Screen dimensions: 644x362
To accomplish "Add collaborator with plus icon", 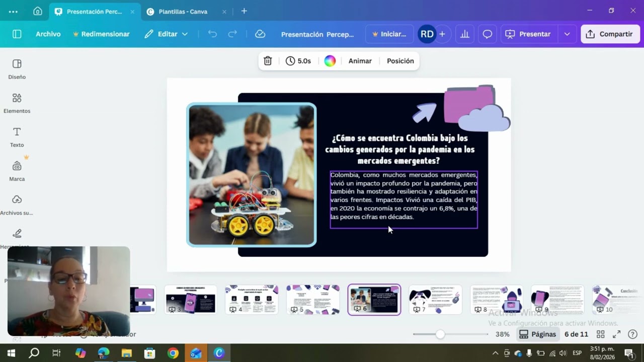I will tap(442, 34).
